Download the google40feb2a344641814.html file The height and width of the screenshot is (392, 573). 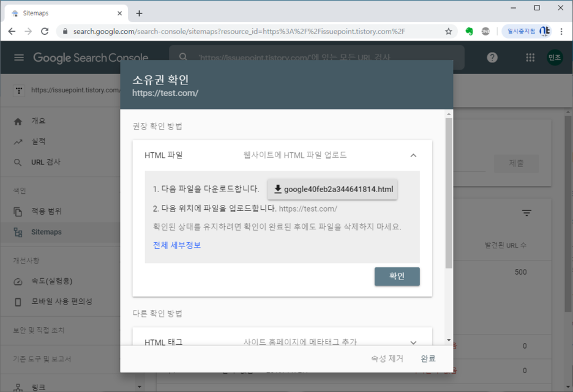332,189
